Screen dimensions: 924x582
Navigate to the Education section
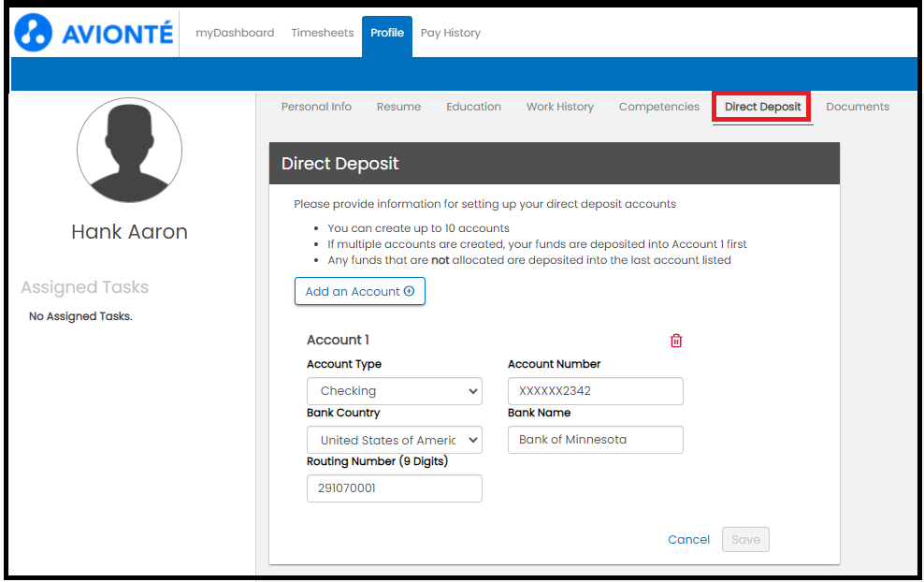pos(473,107)
